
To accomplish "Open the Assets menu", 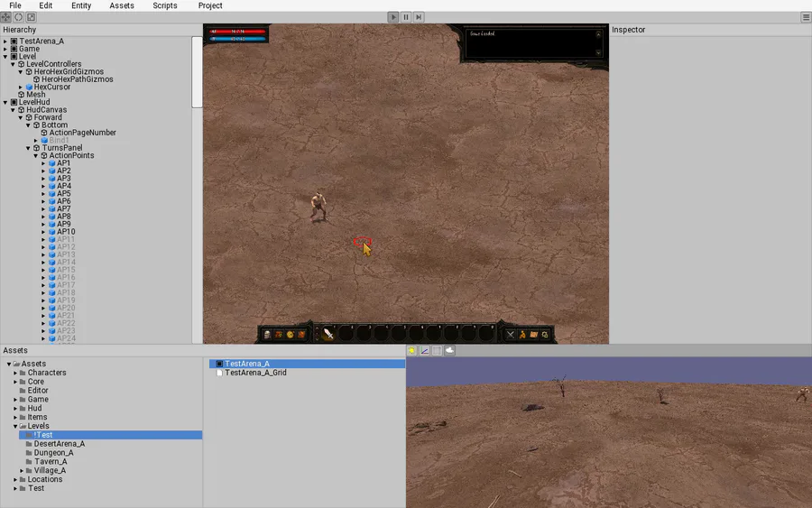I will 122,5.
